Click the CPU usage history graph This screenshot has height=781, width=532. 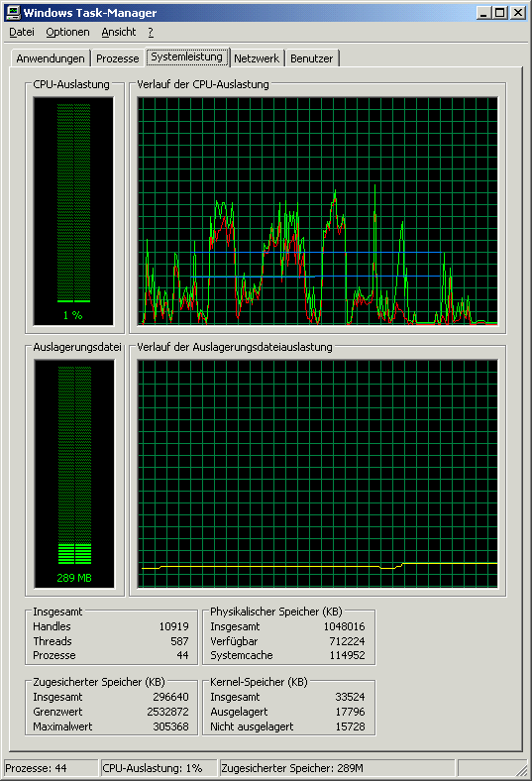click(x=317, y=211)
